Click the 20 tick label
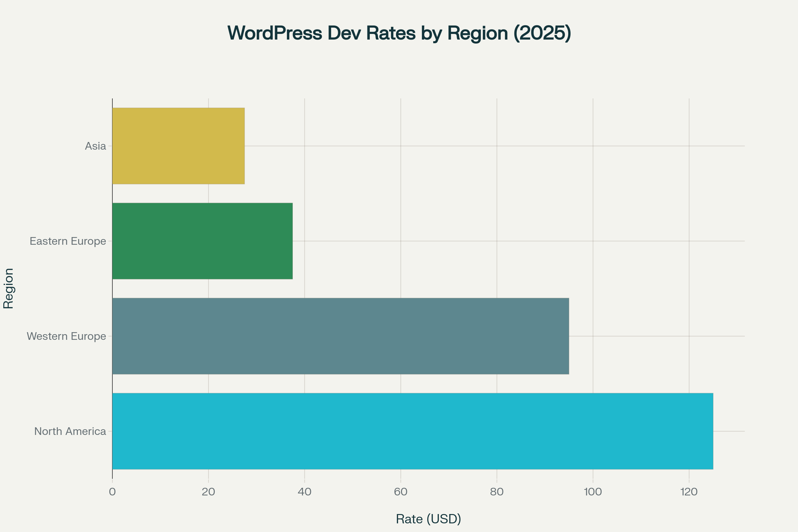Viewport: 798px width, 532px height. click(208, 492)
